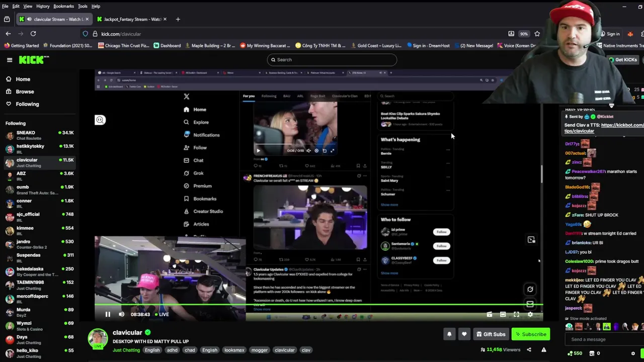Open the Firefox Bookmarks menu

[63, 6]
